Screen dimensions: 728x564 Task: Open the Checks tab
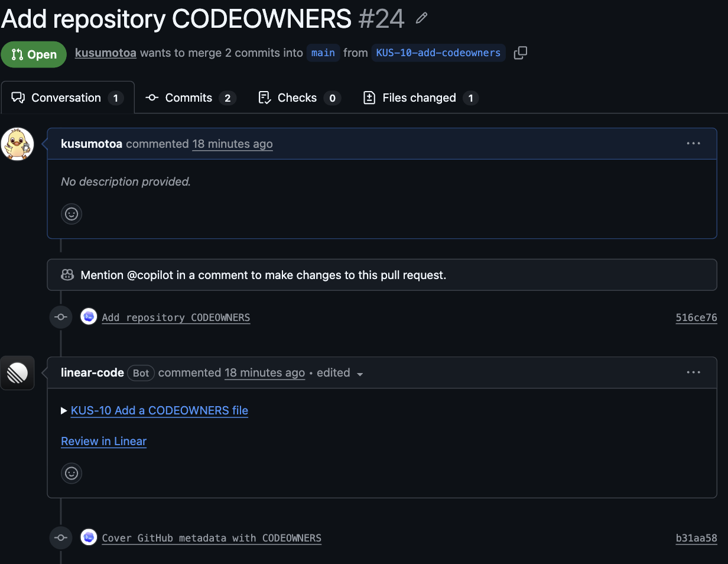300,98
